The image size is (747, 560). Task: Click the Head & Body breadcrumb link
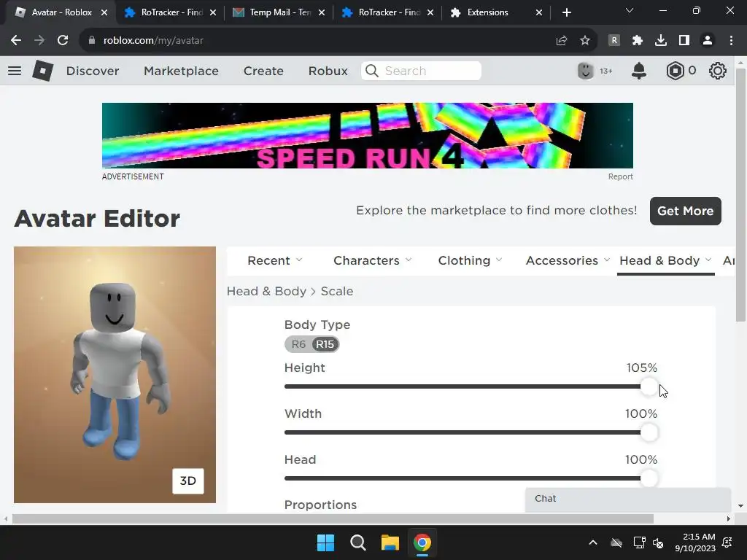click(266, 291)
